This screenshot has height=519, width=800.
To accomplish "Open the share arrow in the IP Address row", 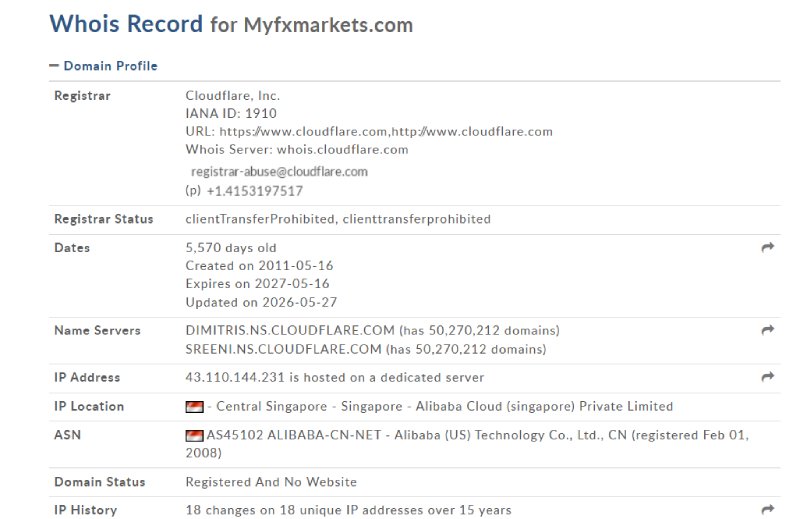I will pos(767,377).
